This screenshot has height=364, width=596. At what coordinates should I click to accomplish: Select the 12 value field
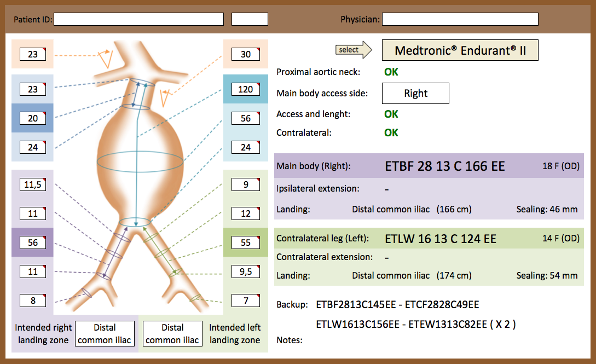click(x=246, y=213)
